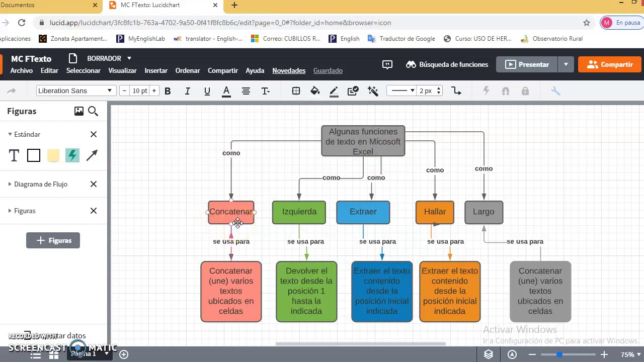Select the rectangle shape tool

point(34,156)
